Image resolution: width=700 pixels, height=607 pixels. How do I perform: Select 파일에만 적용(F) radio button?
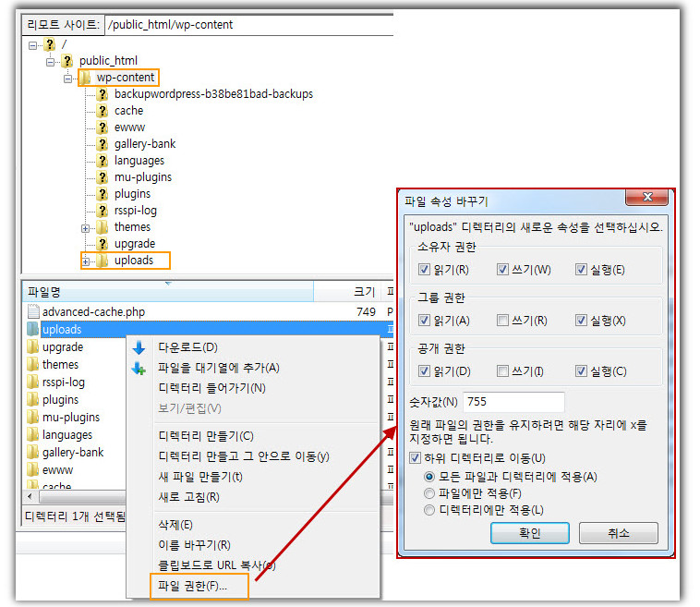tap(429, 493)
